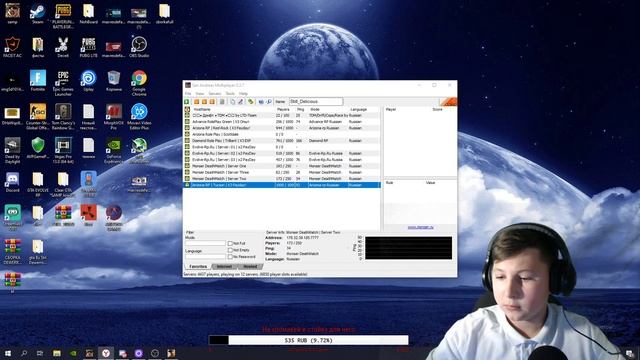Open Windows Start button on taskbar
This screenshot has height=360, width=640.
tap(7, 353)
